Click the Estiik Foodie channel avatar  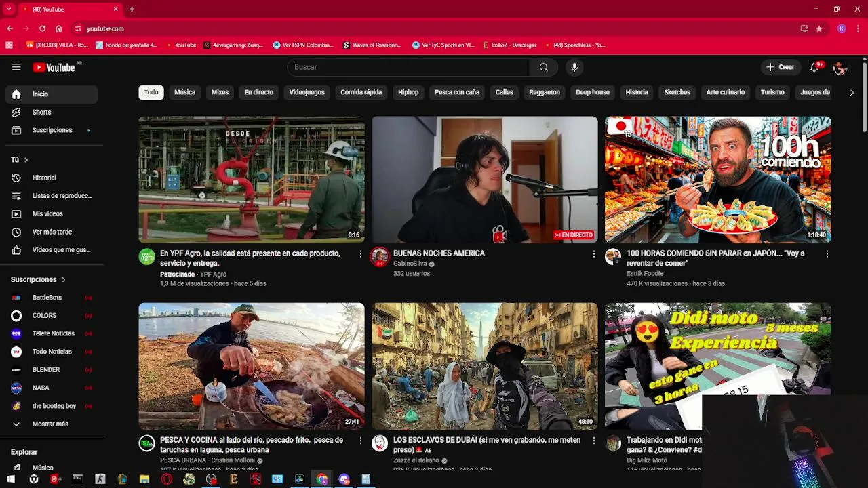tap(613, 257)
